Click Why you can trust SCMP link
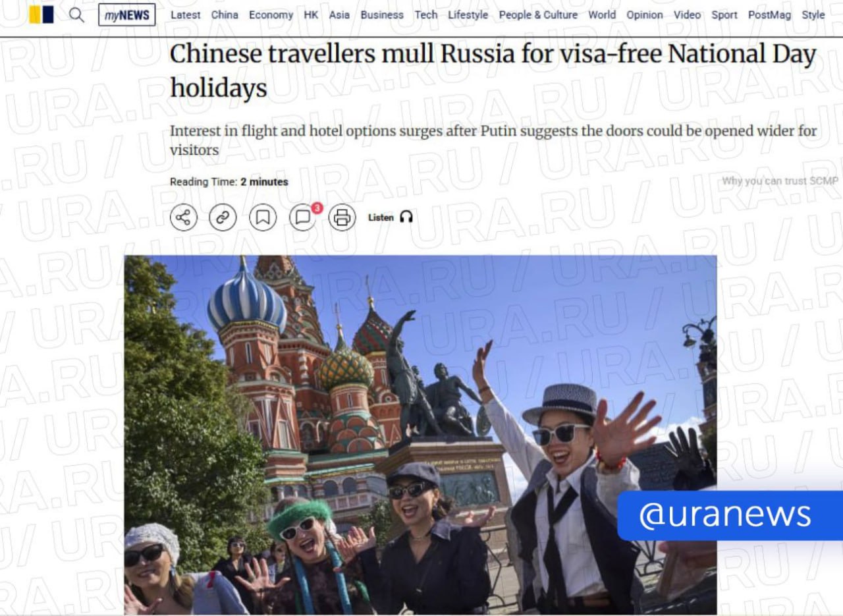The width and height of the screenshot is (843, 616). click(x=780, y=181)
